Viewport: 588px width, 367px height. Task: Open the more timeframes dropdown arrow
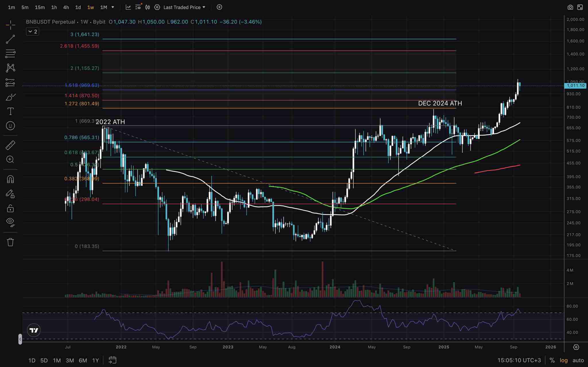pyautogui.click(x=113, y=7)
